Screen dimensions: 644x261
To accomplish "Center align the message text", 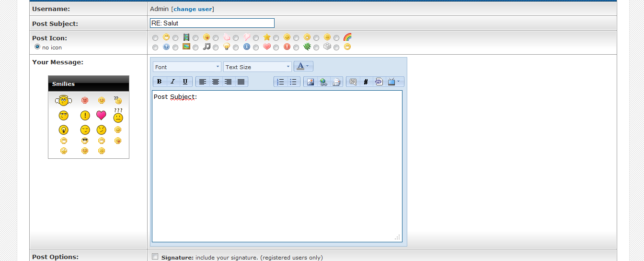I will pos(216,82).
